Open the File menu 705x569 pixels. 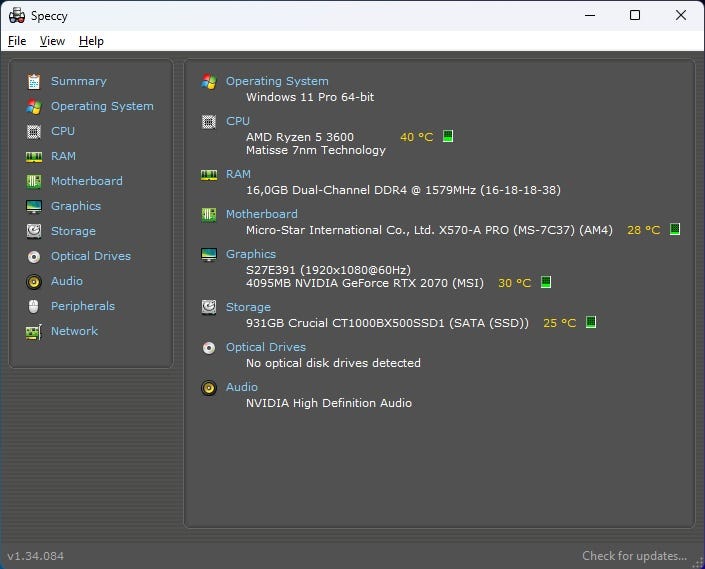(17, 41)
